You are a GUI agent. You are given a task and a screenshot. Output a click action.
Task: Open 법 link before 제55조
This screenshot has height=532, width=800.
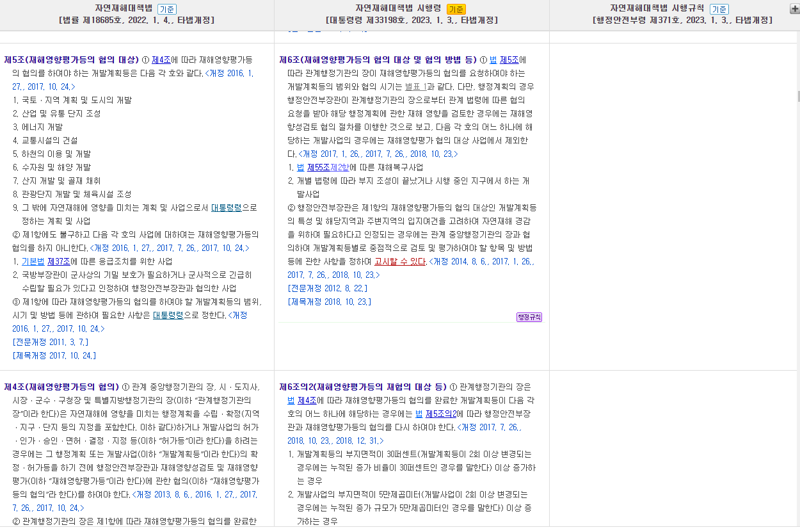(x=301, y=167)
